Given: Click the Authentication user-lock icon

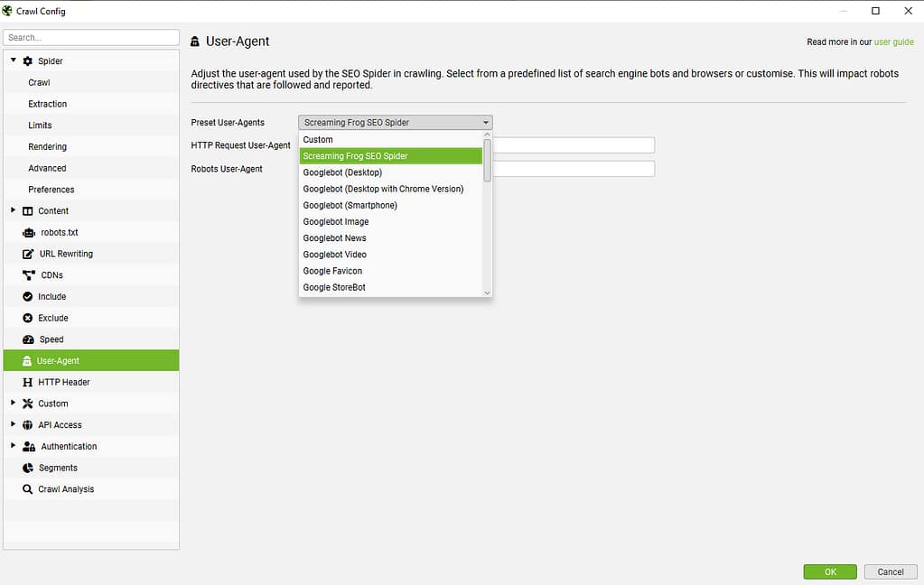Looking at the screenshot, I should (29, 447).
